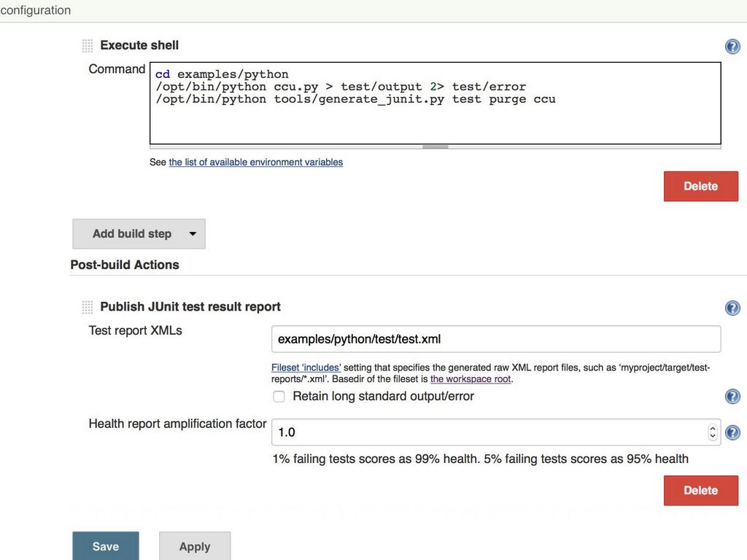Delete the Publish JUnit post-build action
747x560 pixels.
(700, 491)
